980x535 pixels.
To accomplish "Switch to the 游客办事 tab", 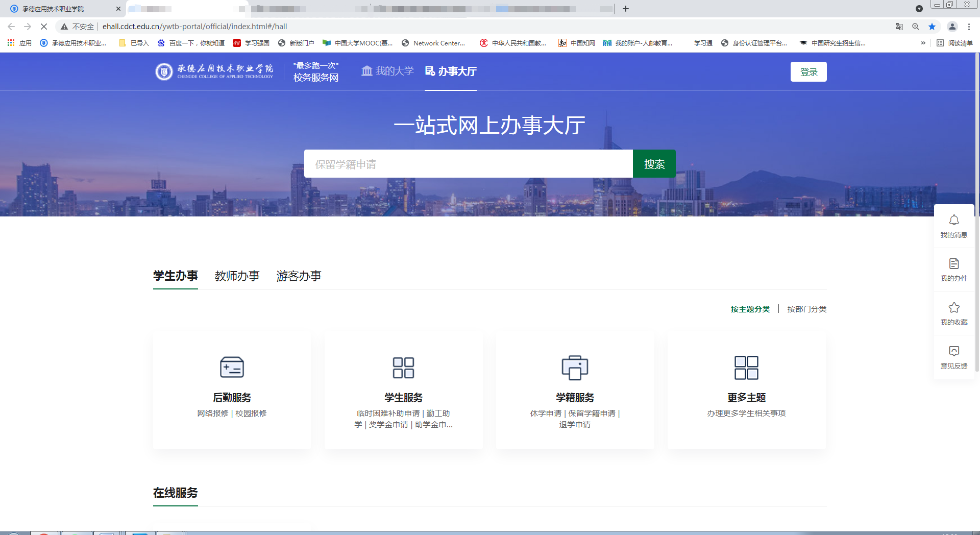I will click(299, 276).
